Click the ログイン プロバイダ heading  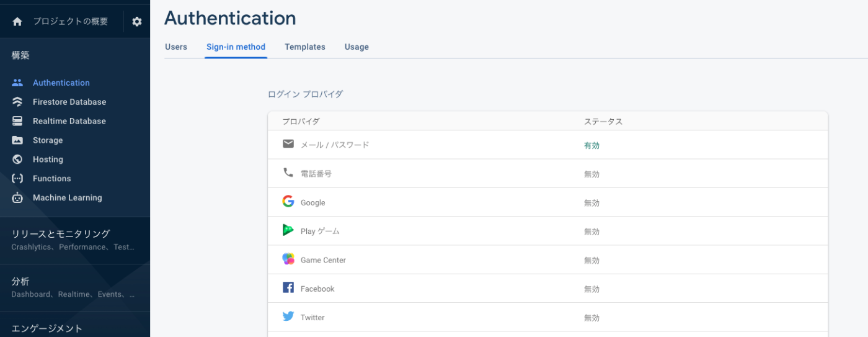coord(305,94)
